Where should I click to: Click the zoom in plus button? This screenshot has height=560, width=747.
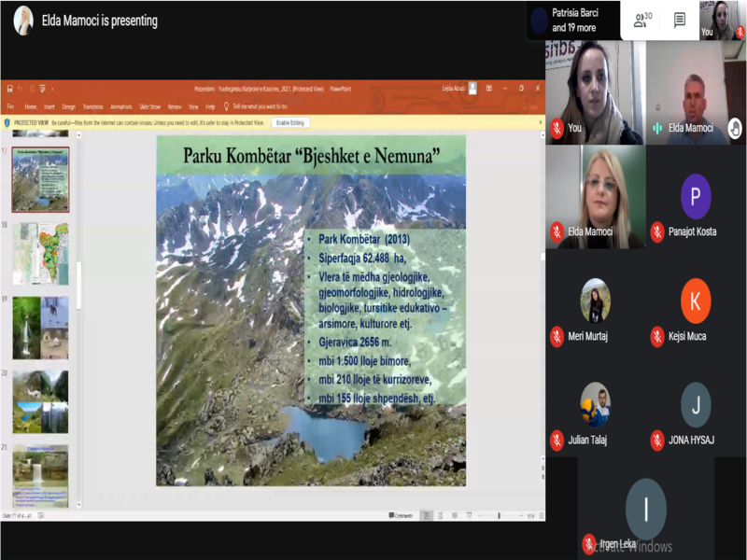[x=521, y=516]
